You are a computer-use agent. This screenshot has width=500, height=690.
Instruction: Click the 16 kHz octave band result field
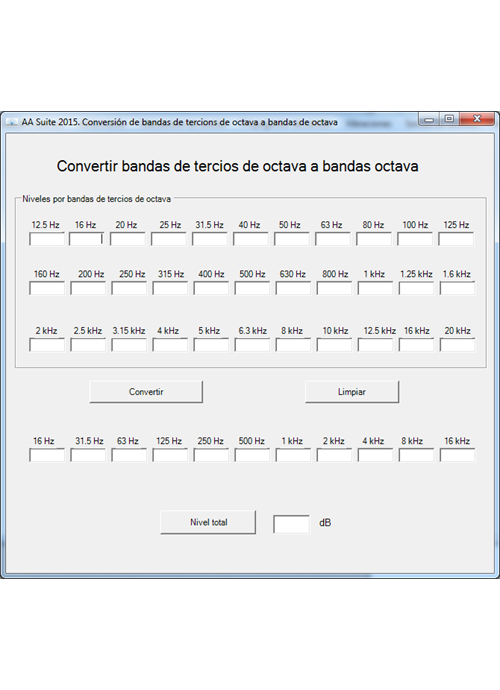(x=458, y=455)
